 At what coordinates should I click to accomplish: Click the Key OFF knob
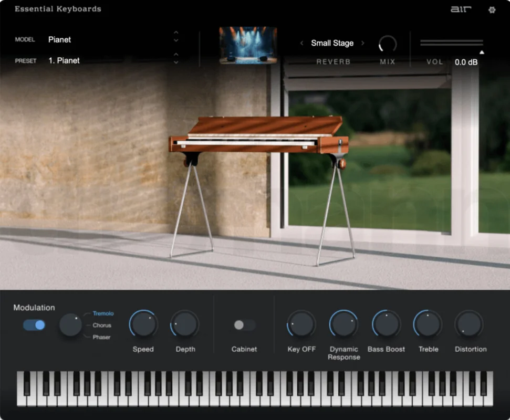tap(301, 324)
